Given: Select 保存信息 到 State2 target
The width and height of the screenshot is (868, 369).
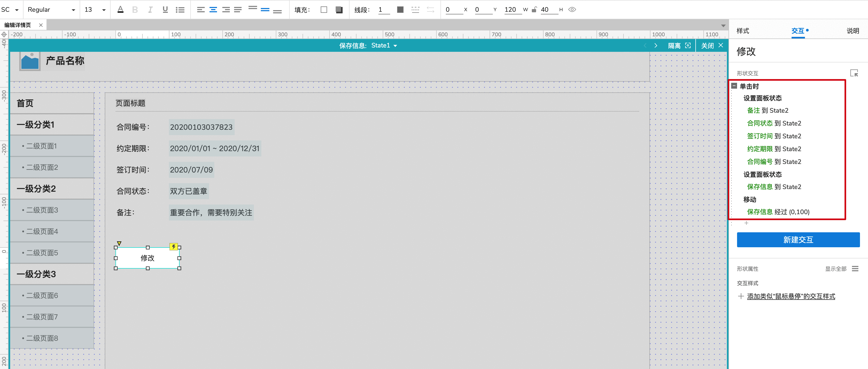Looking at the screenshot, I should tap(774, 187).
